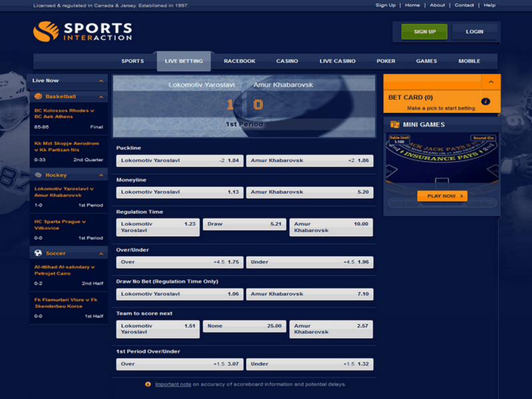
Task: Click the green Sign Up button
Action: tap(424, 31)
